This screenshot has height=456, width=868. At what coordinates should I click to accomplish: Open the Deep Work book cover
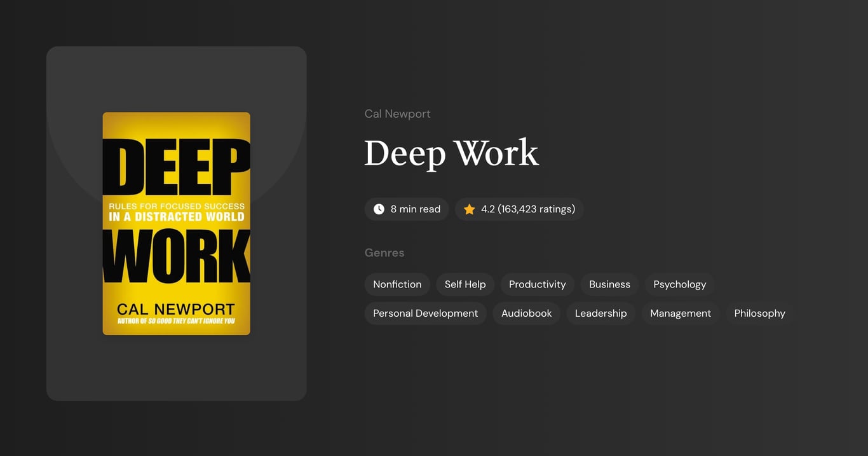(176, 223)
